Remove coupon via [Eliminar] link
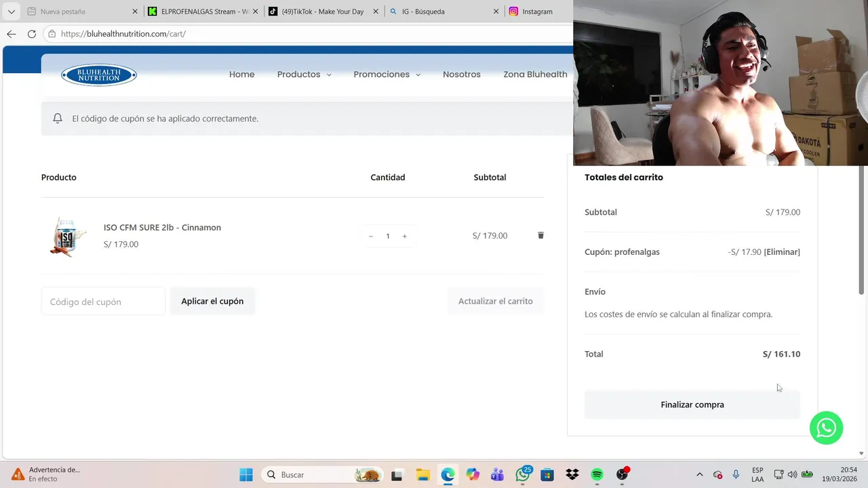This screenshot has width=868, height=488. click(x=782, y=251)
